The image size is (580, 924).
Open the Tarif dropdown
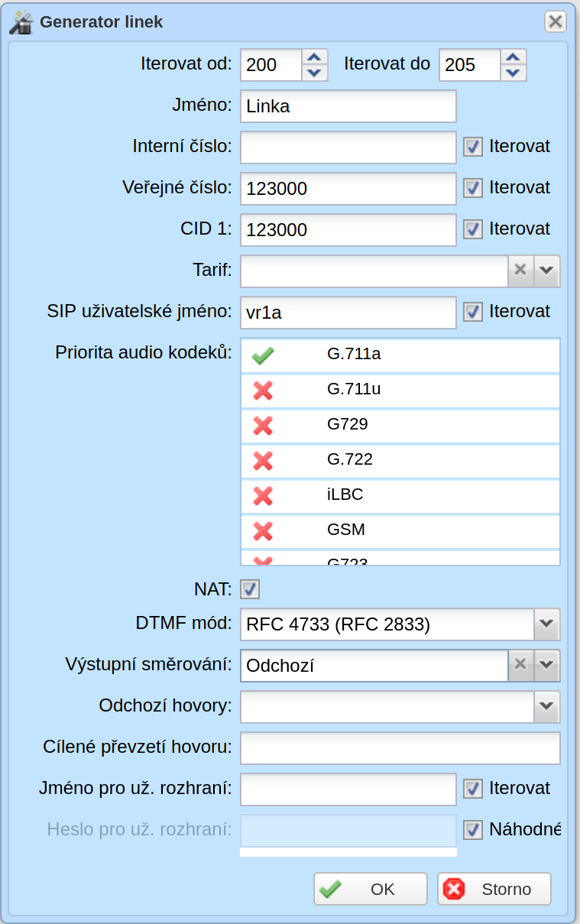coord(546,271)
